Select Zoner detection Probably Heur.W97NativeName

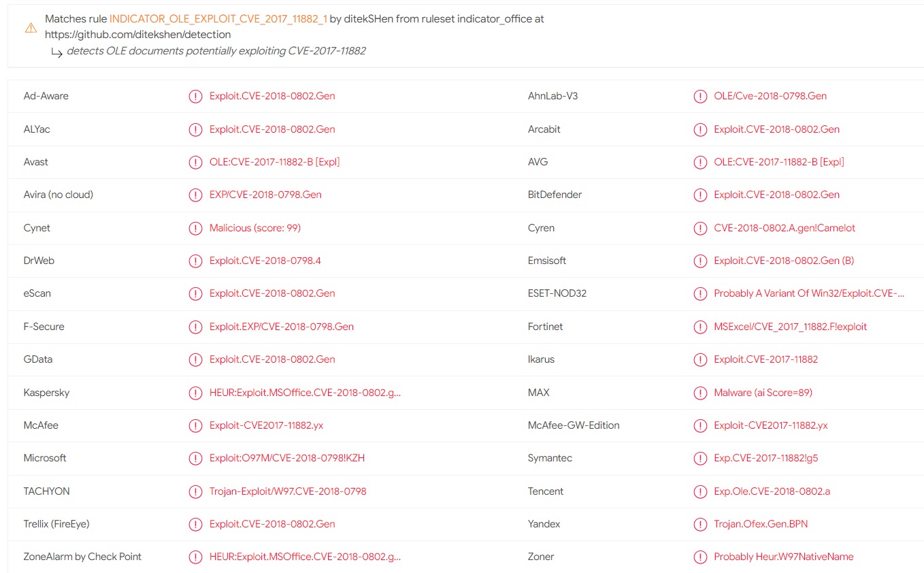click(x=784, y=557)
